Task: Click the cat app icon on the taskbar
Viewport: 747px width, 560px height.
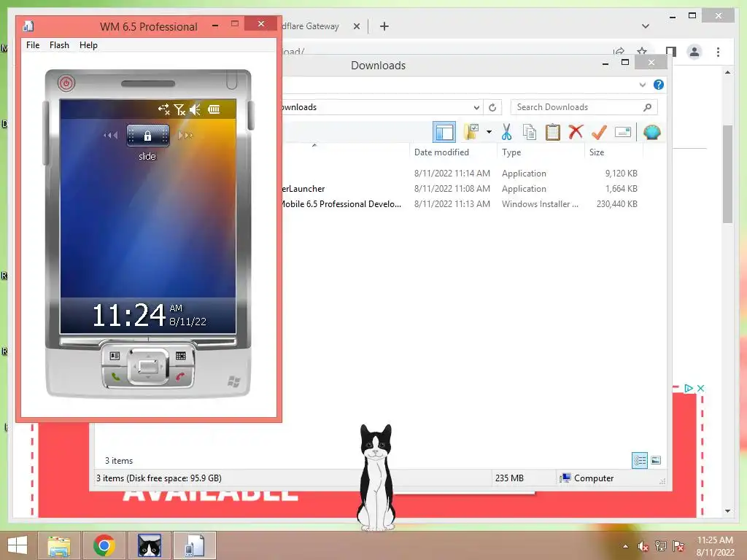Action: click(x=149, y=545)
